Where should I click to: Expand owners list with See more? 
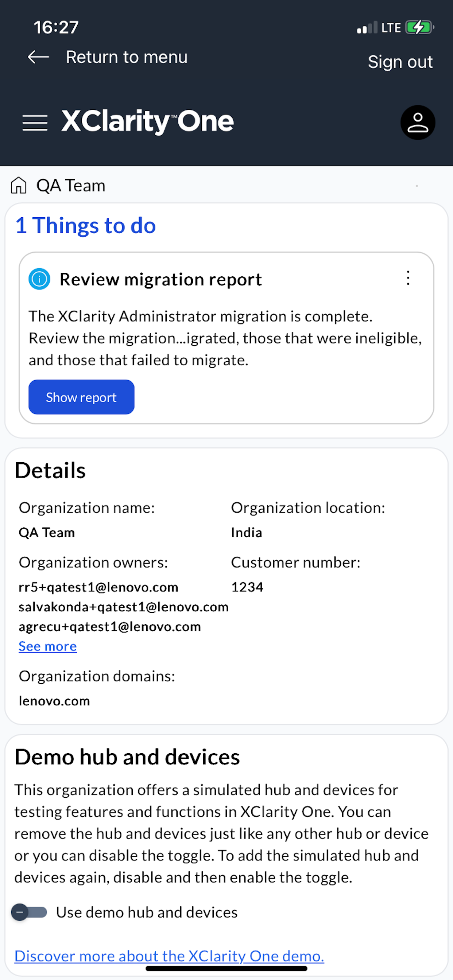point(47,646)
